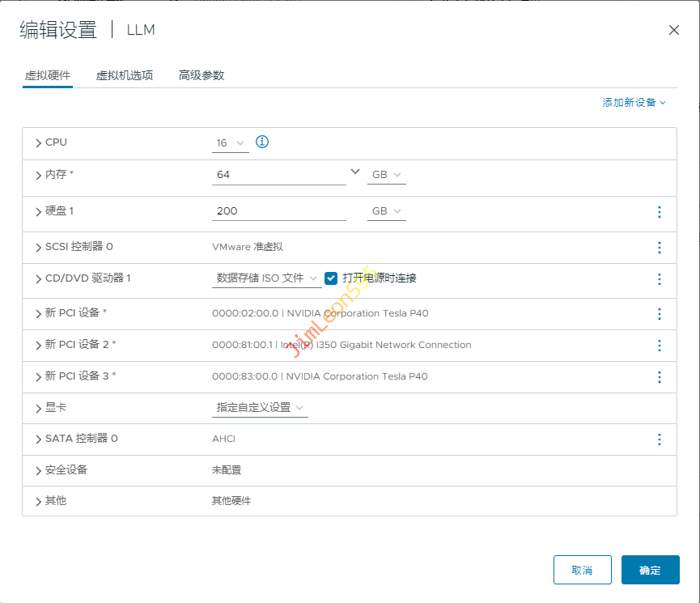This screenshot has width=700, height=603.
Task: Open 新 PCI 设备 2 three-dot menu
Action: (x=659, y=346)
